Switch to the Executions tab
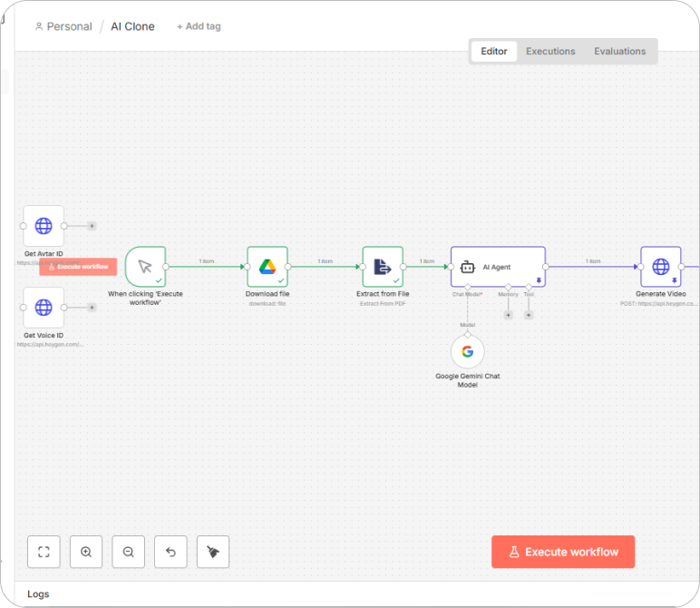The height and width of the screenshot is (608, 700). pos(550,52)
